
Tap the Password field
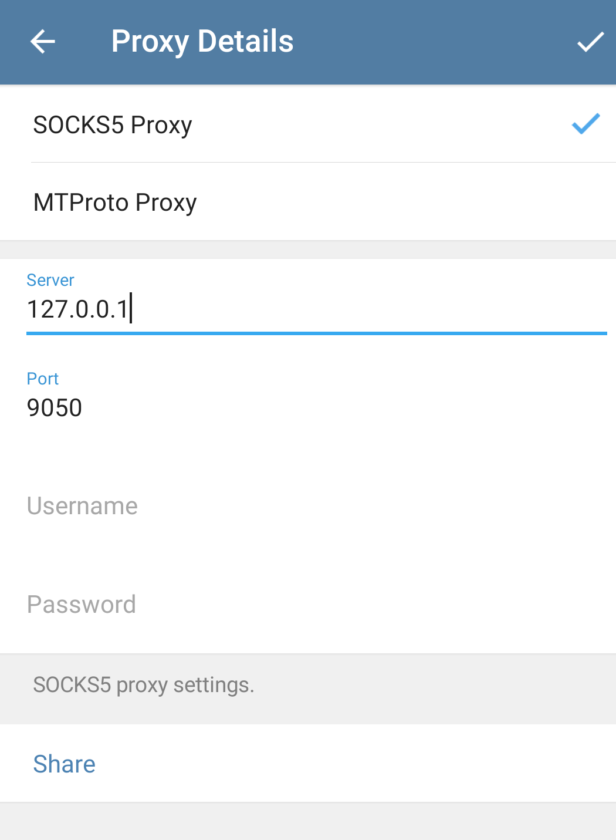pyautogui.click(x=82, y=605)
